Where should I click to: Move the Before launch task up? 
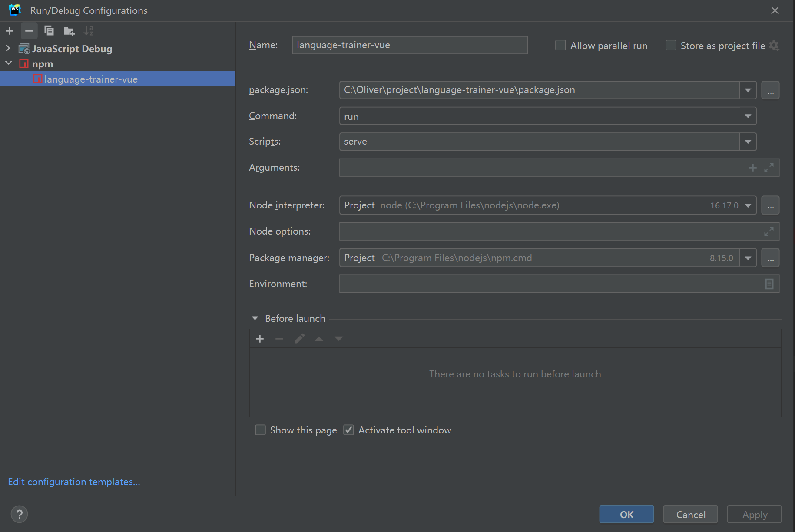point(319,339)
